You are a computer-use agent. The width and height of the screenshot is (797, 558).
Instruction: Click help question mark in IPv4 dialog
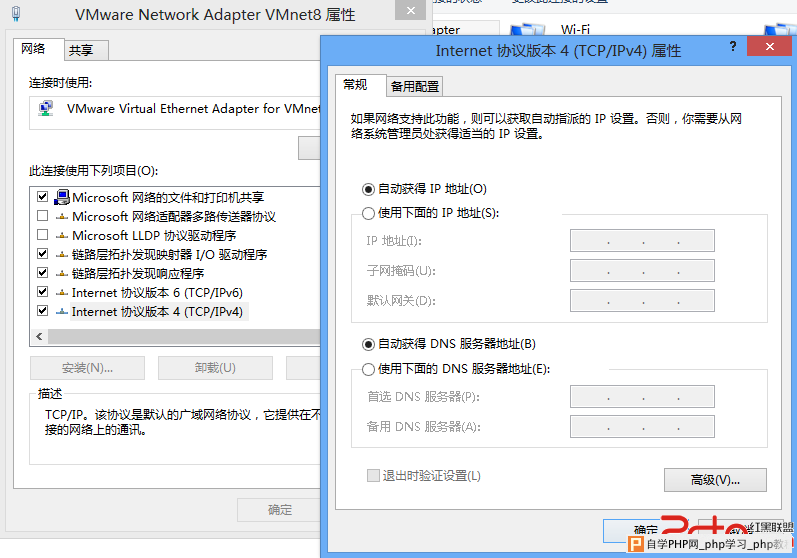point(732,47)
